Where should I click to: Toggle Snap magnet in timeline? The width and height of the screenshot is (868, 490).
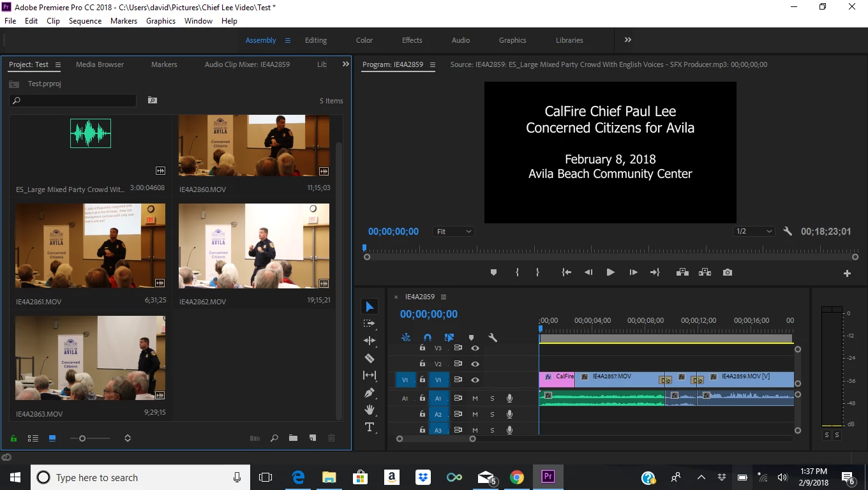428,338
